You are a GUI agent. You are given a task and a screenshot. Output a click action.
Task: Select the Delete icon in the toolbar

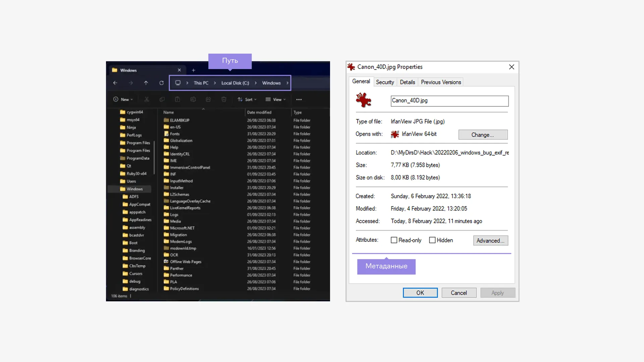224,99
